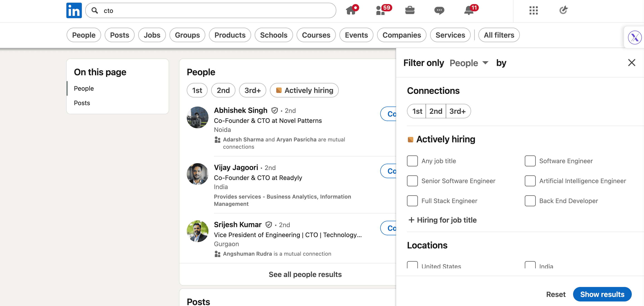Open the Jobs briefcase icon

[410, 10]
